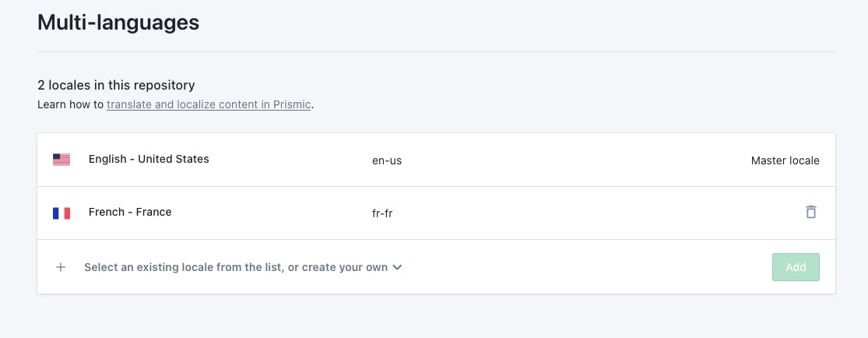Open the 'Select an existing locale' dropdown

235,267
